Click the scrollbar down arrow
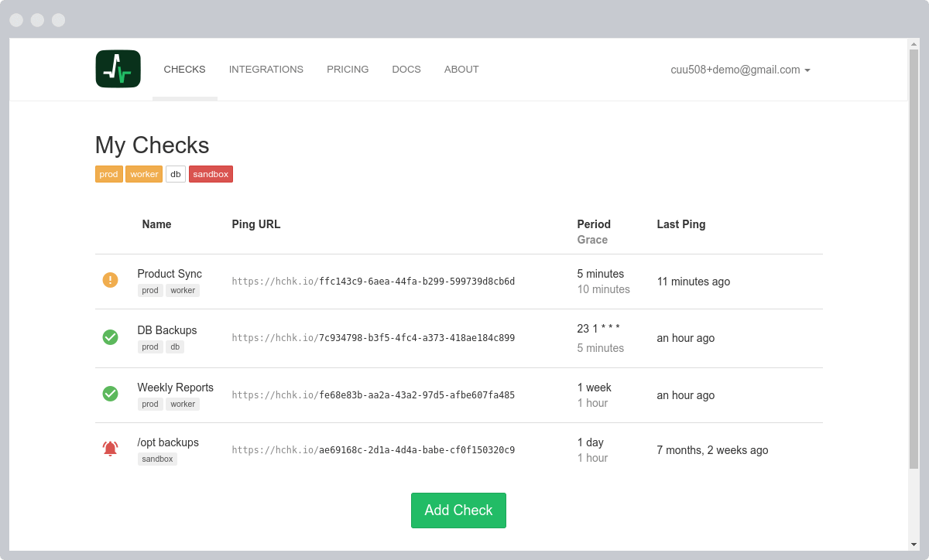This screenshot has height=560, width=929. 914,544
